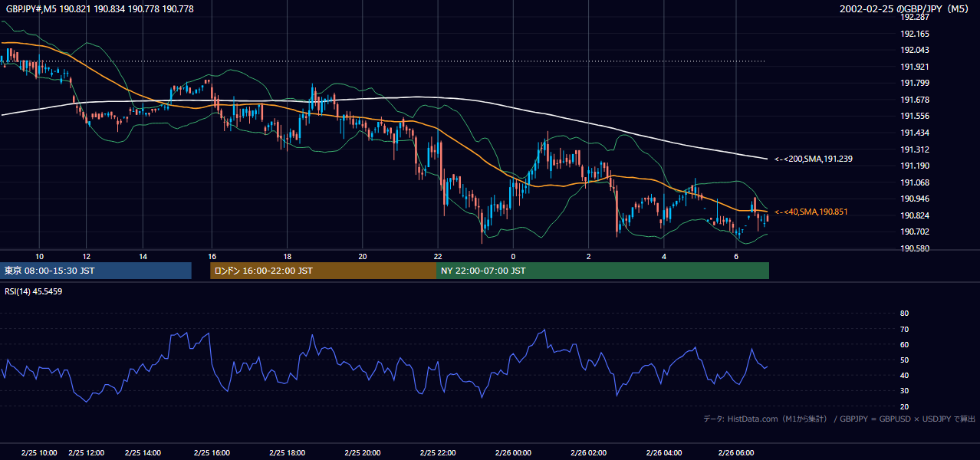Click hour tick 22 under price chart
This screenshot has height=460, width=980.
[438, 256]
